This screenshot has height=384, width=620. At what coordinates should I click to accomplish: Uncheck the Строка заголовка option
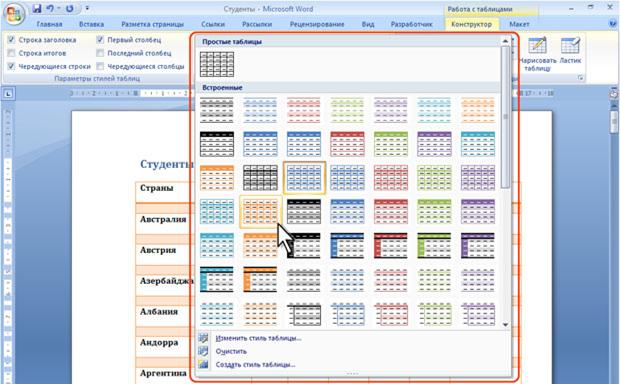coord(11,40)
